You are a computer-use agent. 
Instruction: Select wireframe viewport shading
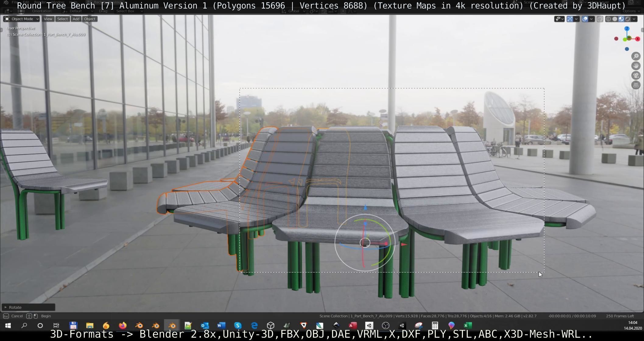pos(608,19)
